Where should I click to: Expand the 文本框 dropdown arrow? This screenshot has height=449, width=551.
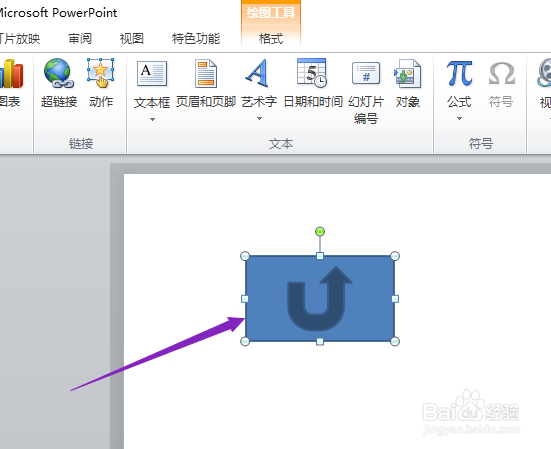152,119
